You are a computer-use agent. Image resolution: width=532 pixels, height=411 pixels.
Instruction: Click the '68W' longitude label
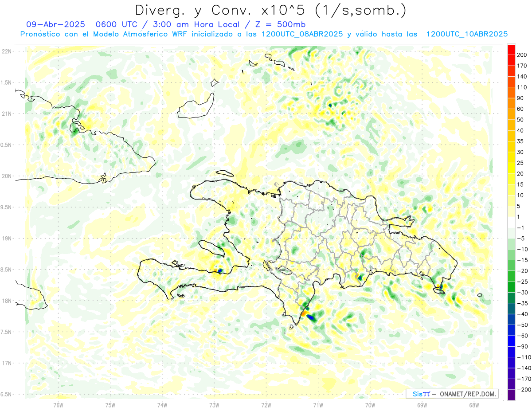click(x=474, y=405)
